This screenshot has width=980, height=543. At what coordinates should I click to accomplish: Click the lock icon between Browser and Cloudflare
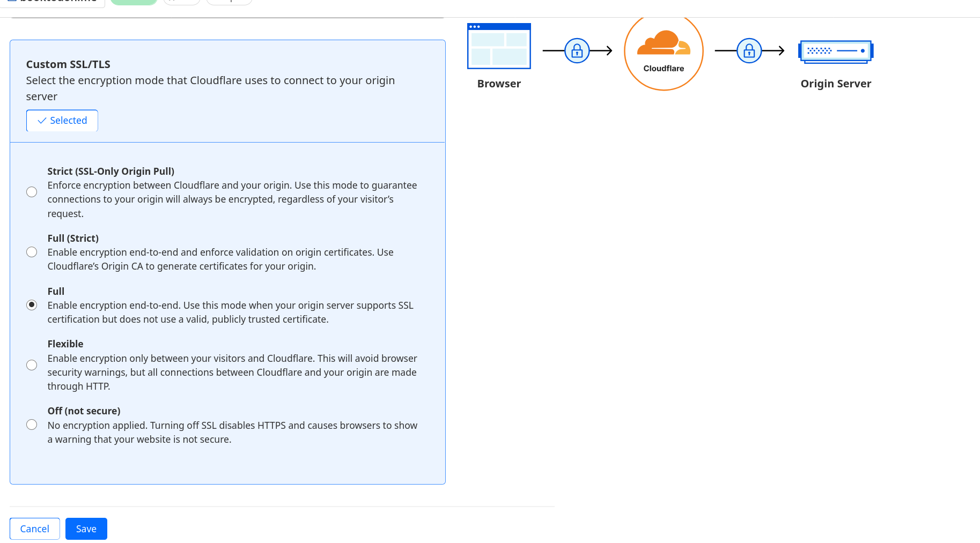(577, 51)
